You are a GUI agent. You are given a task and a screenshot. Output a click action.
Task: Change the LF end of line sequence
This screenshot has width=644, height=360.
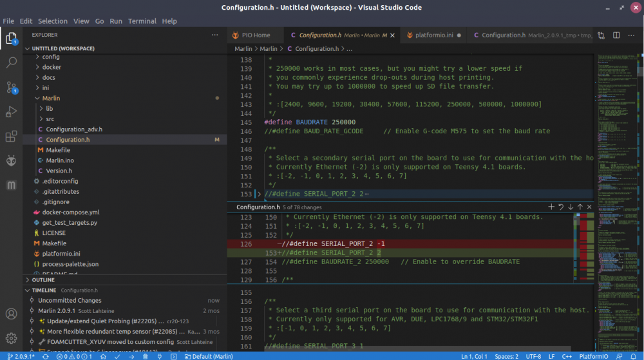[552, 356]
